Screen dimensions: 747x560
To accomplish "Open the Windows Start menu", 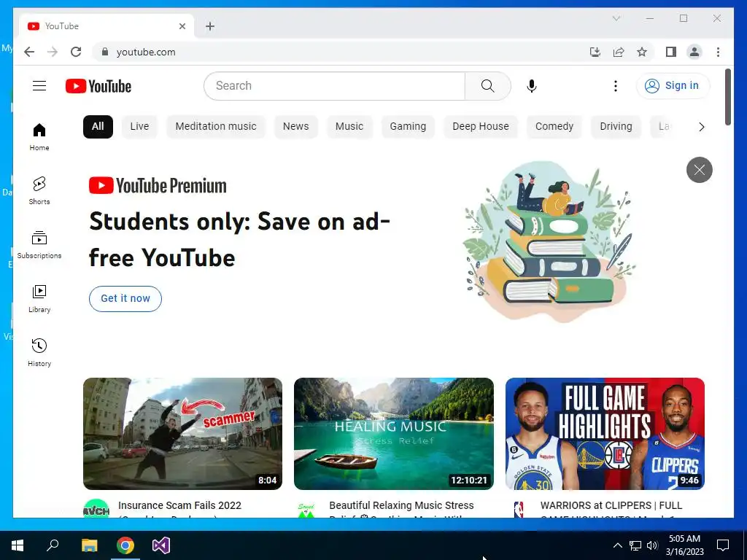I will [x=18, y=545].
